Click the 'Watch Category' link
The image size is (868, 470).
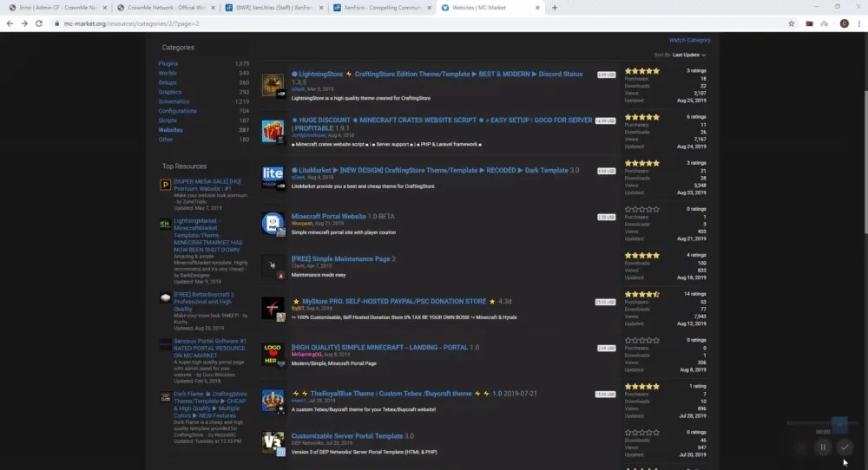690,40
